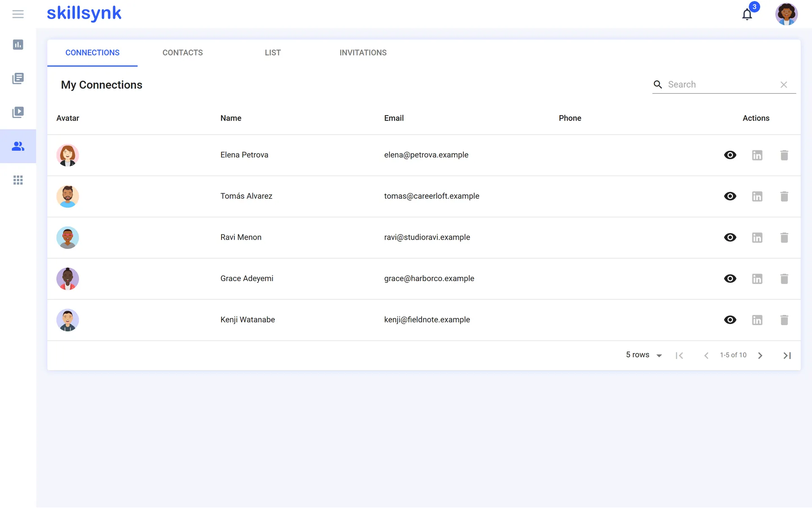The image size is (812, 508).
Task: Open Kenji Watanabe's LinkedIn icon
Action: click(x=757, y=320)
